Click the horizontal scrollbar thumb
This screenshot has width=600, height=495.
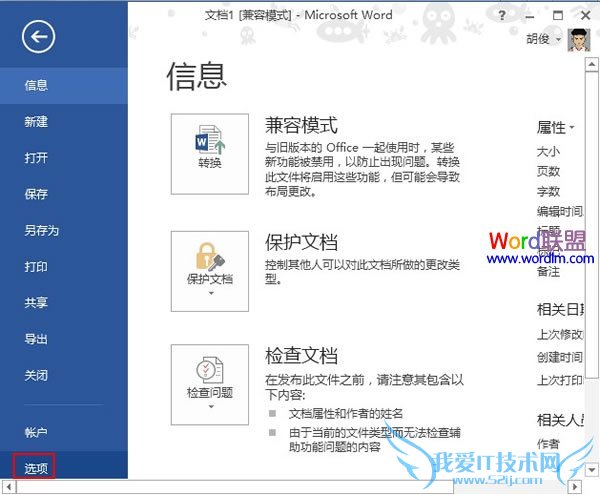tap(235, 487)
